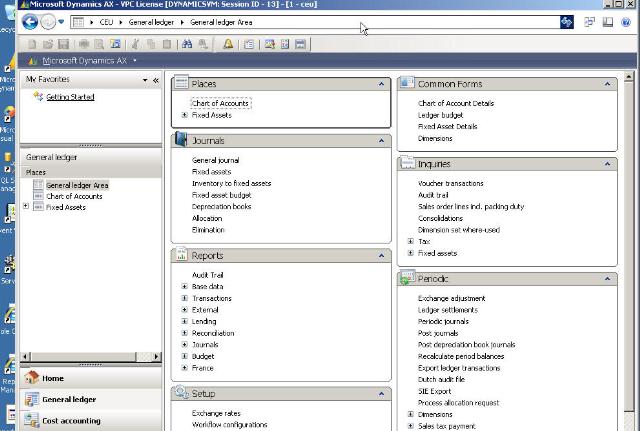Open Voucher transactions inquiry
The height and width of the screenshot is (431, 640).
point(451,183)
